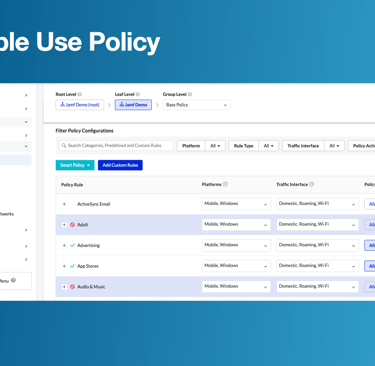Open Traffic Interface dropdown for Advertising
This screenshot has height=366, width=375.
317,245
